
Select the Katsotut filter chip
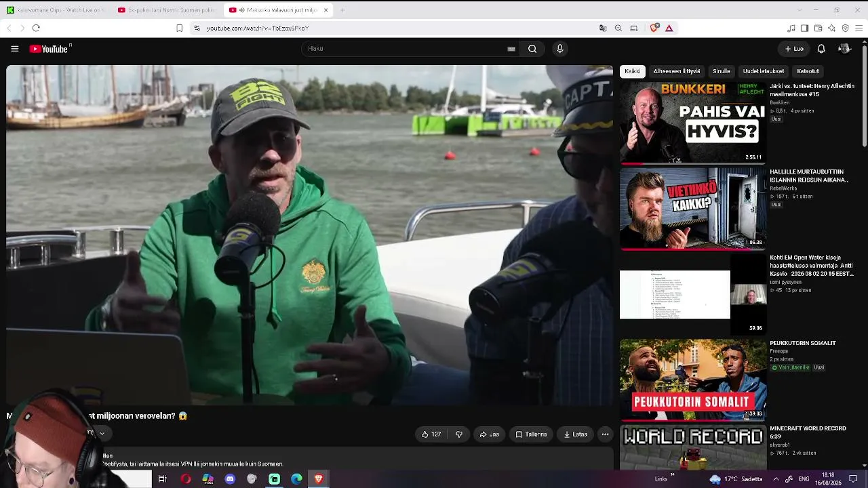click(808, 71)
